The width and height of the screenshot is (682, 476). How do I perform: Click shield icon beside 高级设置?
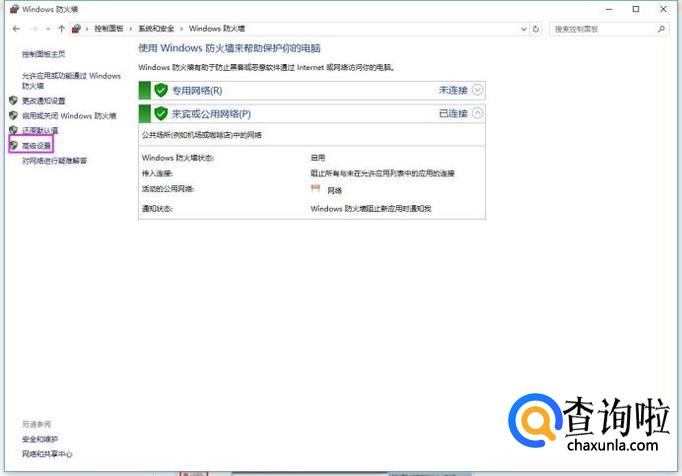[x=14, y=145]
